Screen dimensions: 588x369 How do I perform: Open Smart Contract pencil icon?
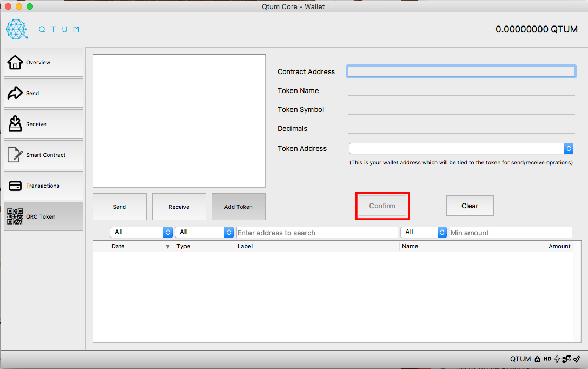point(15,155)
